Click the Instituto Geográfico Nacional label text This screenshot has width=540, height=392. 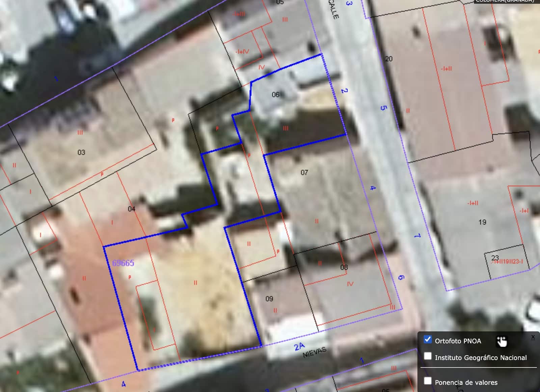pos(481,358)
